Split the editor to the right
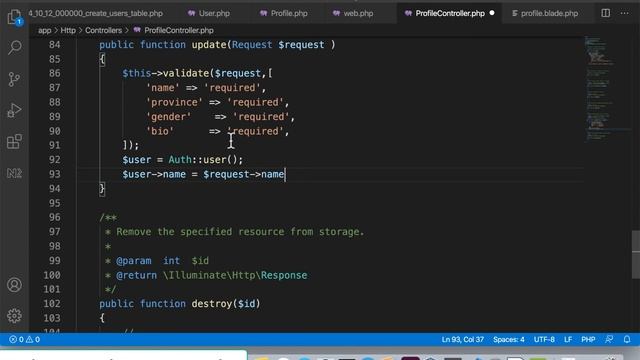 point(606,13)
